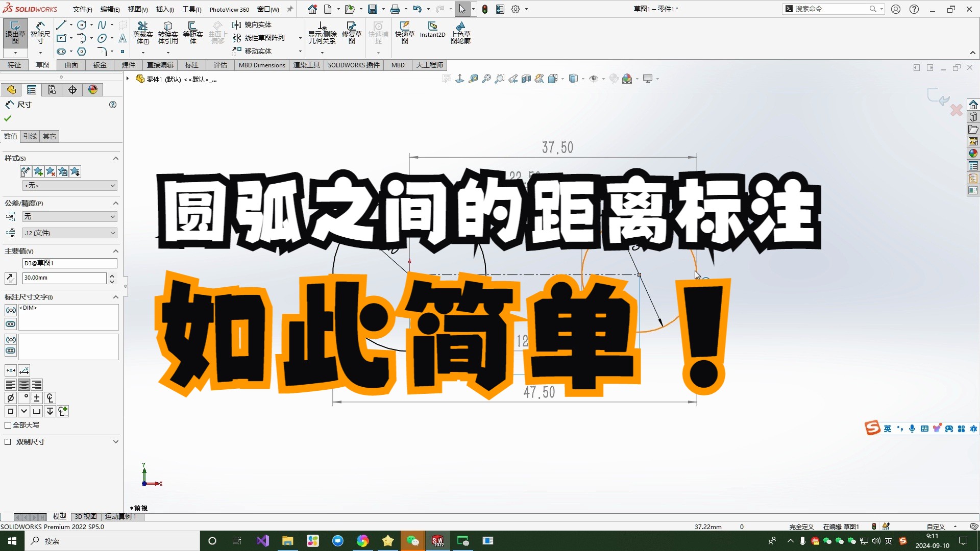Check the 全部大写 checkbox
Screen dimensions: 980x551
coord(8,425)
